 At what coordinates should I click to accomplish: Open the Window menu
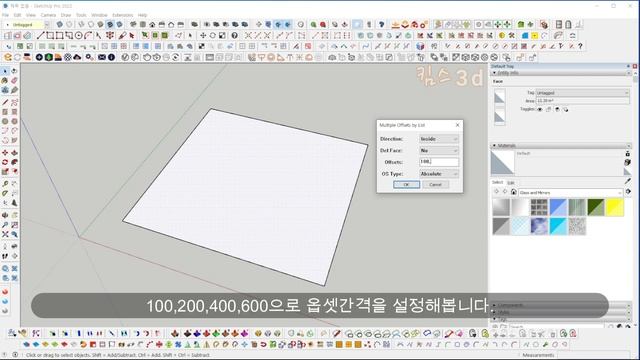[99, 15]
